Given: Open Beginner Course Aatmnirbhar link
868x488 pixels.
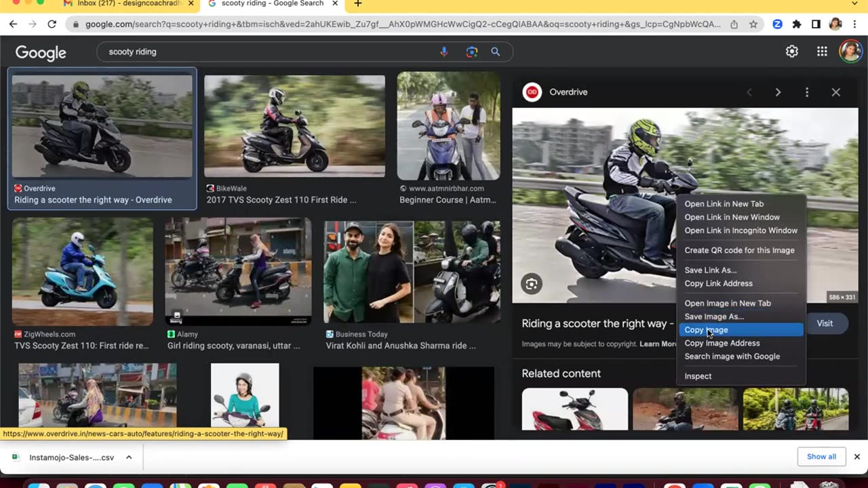Looking at the screenshot, I should (447, 200).
